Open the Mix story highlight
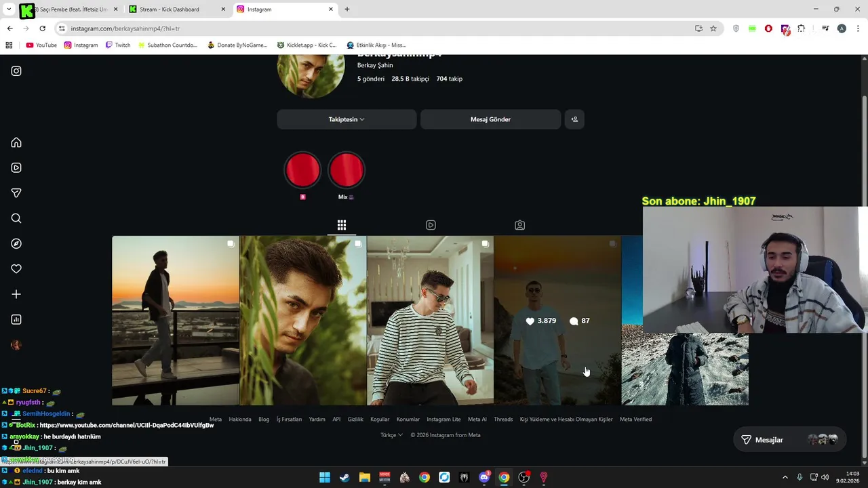868x488 pixels. click(347, 170)
